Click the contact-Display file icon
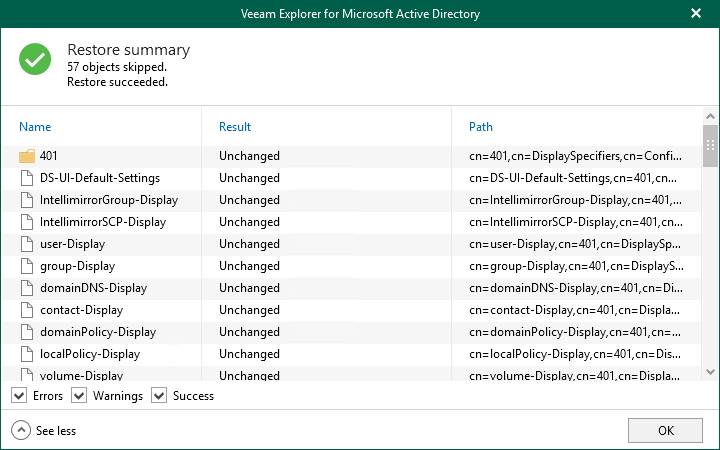This screenshot has width=720, height=450. click(x=27, y=310)
